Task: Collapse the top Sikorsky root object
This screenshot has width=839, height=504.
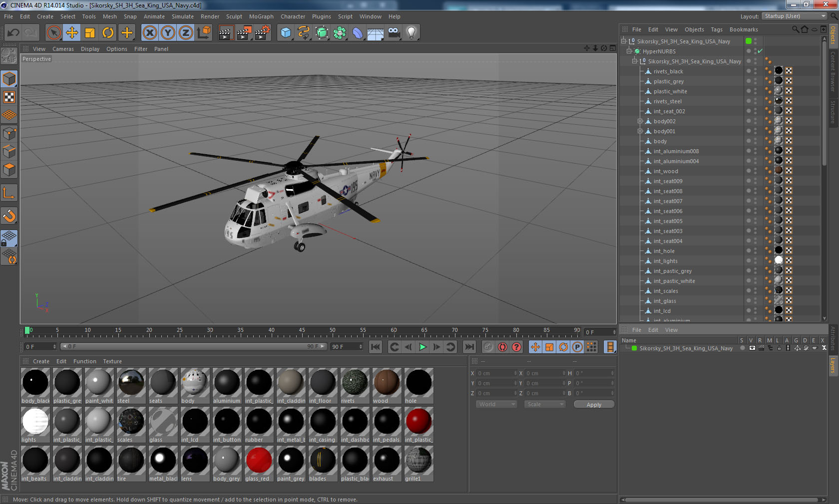Action: coord(624,41)
